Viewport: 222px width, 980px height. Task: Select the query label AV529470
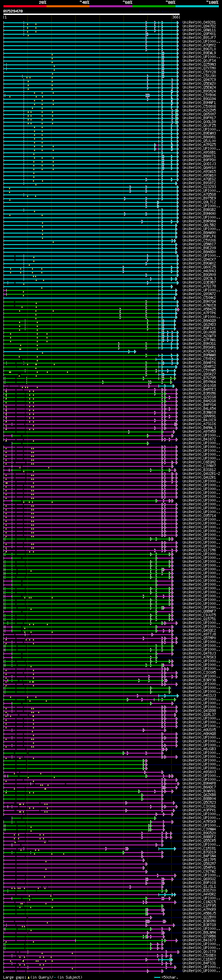13,11
